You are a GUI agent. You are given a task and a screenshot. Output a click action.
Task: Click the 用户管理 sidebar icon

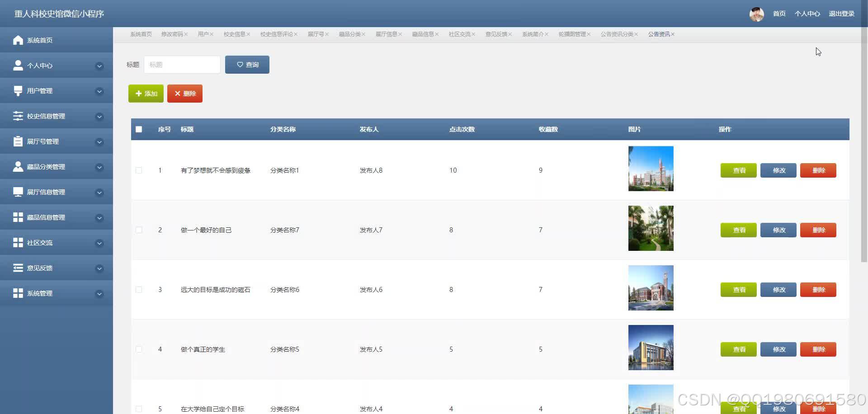[18, 91]
